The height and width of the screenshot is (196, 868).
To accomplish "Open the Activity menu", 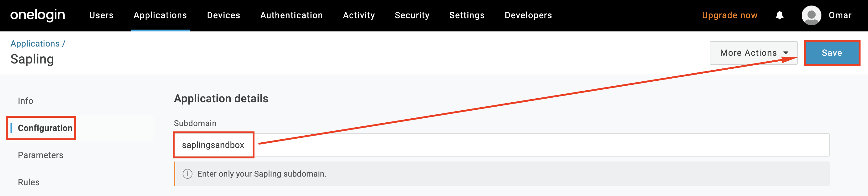I will tap(358, 15).
